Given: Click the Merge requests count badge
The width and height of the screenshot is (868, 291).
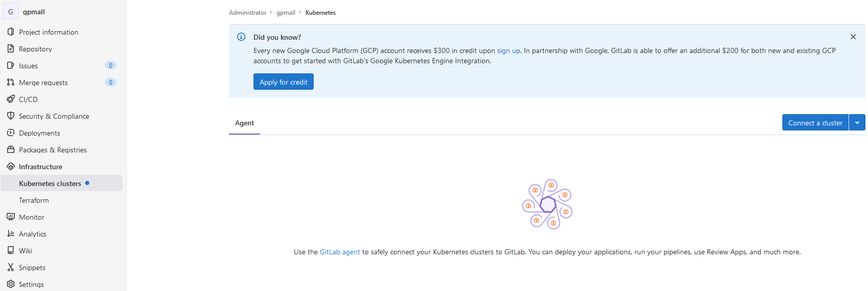Looking at the screenshot, I should pos(111,82).
